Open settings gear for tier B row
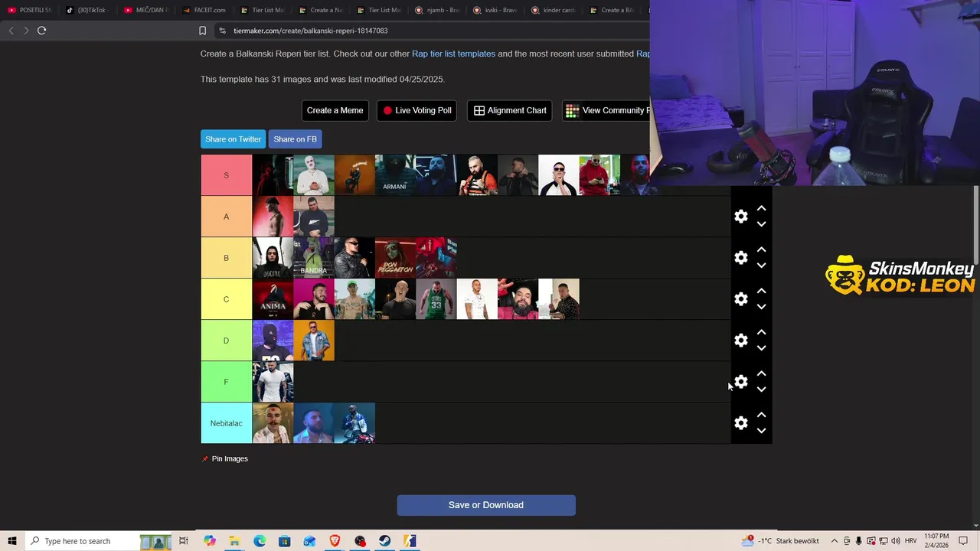This screenshot has height=551, width=980. (x=740, y=258)
